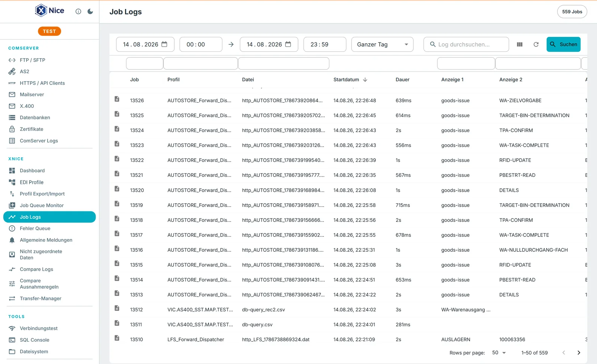Open document icon for job 13510
The height and width of the screenshot is (364, 597).
(x=117, y=338)
